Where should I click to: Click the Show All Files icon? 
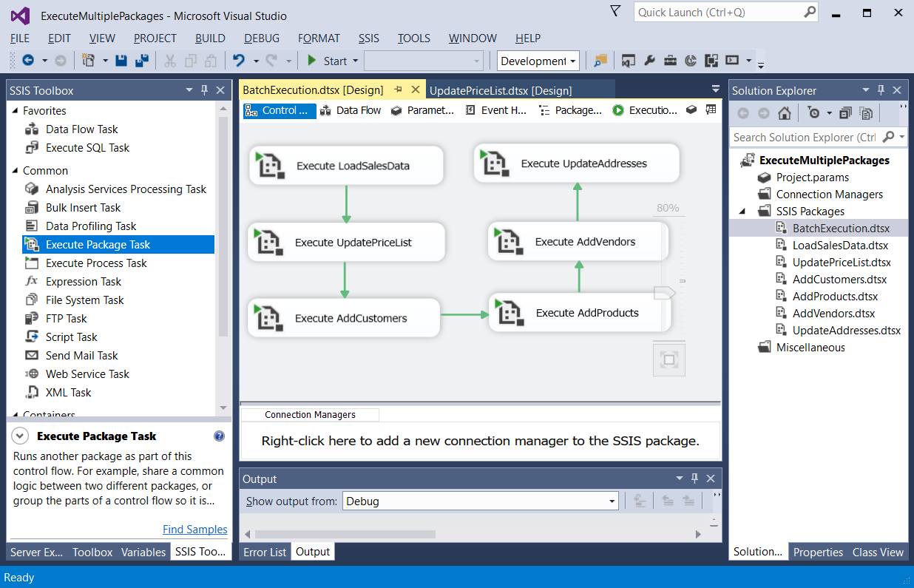coord(866,113)
